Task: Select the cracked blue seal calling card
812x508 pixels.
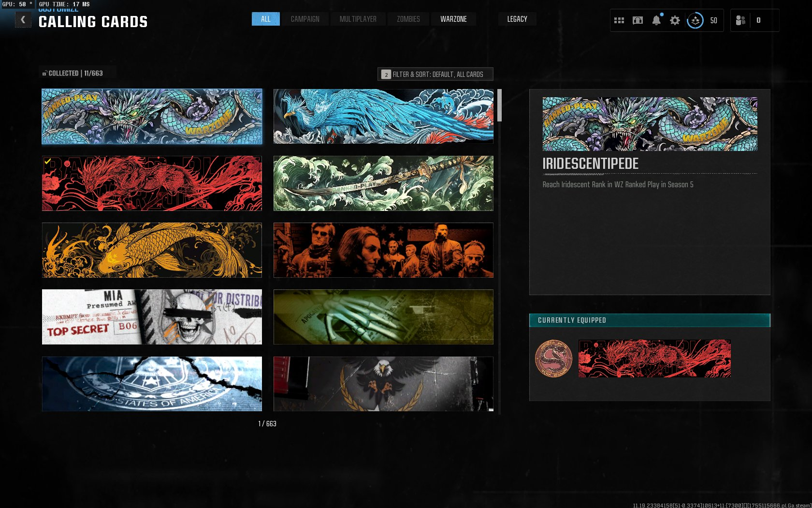Action: [152, 384]
